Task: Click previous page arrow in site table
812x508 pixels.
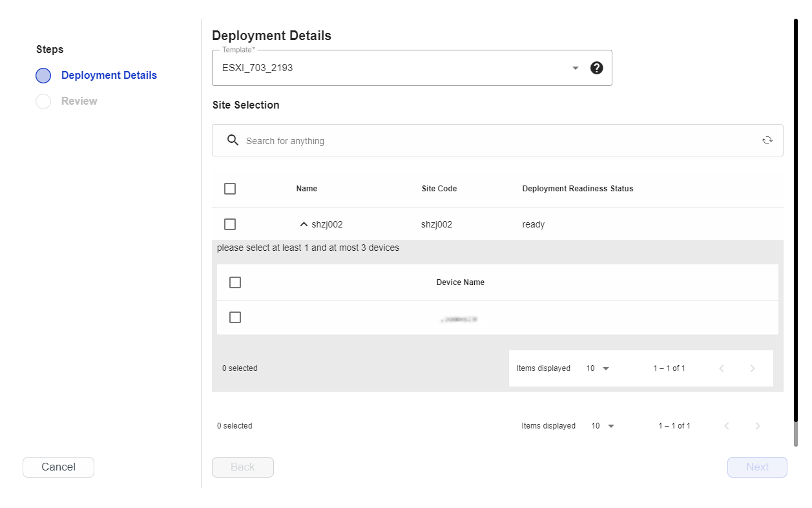Action: pyautogui.click(x=727, y=426)
